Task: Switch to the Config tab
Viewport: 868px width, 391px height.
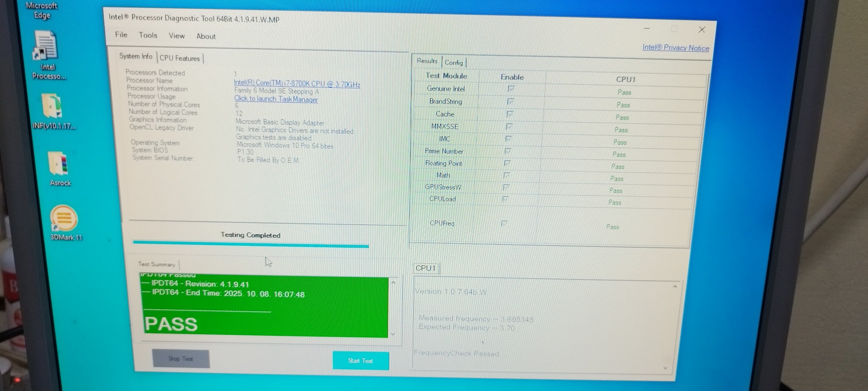Action: click(x=453, y=63)
